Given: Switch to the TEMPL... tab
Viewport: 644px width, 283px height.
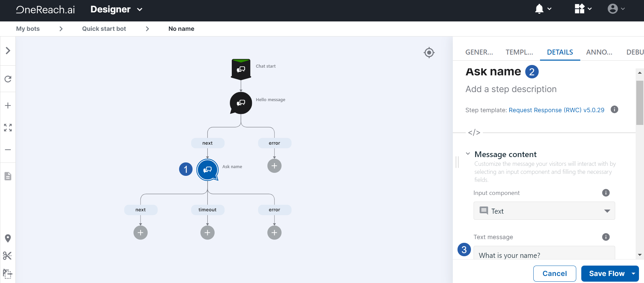Looking at the screenshot, I should 519,52.
